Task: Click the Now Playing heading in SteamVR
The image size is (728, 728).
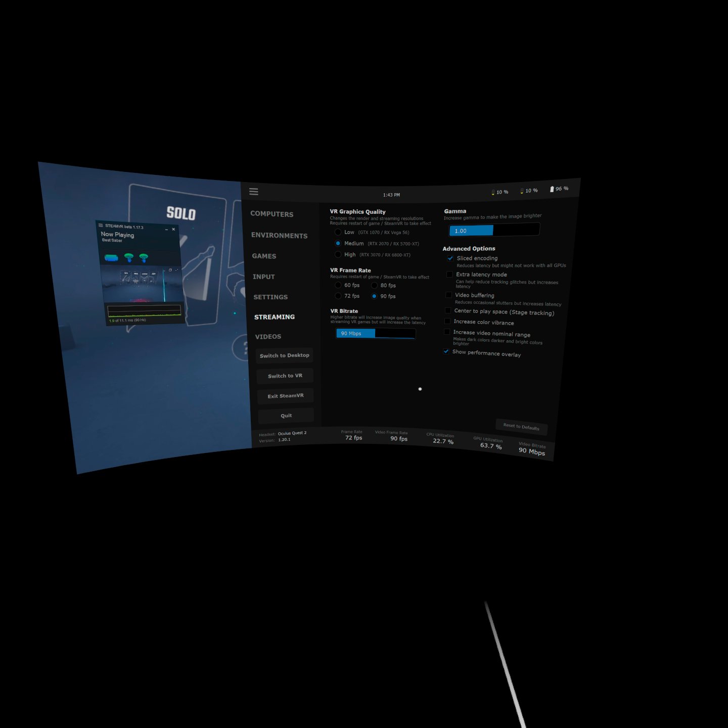Action: [x=117, y=235]
